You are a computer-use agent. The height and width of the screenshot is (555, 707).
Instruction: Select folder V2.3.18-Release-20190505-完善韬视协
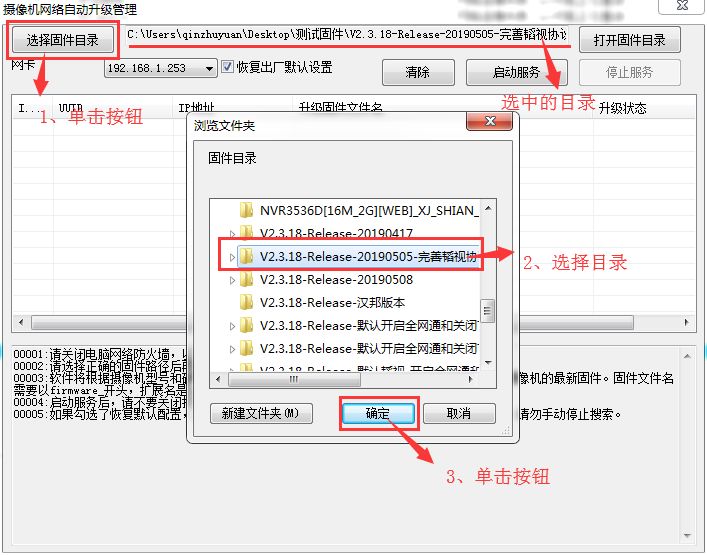368,257
